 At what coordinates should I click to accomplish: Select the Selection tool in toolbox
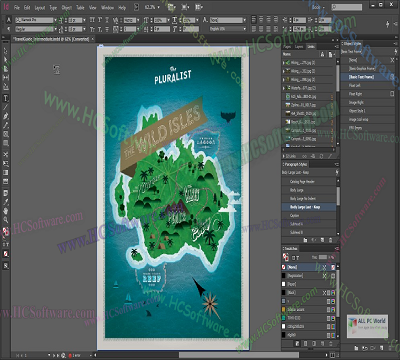[6, 51]
